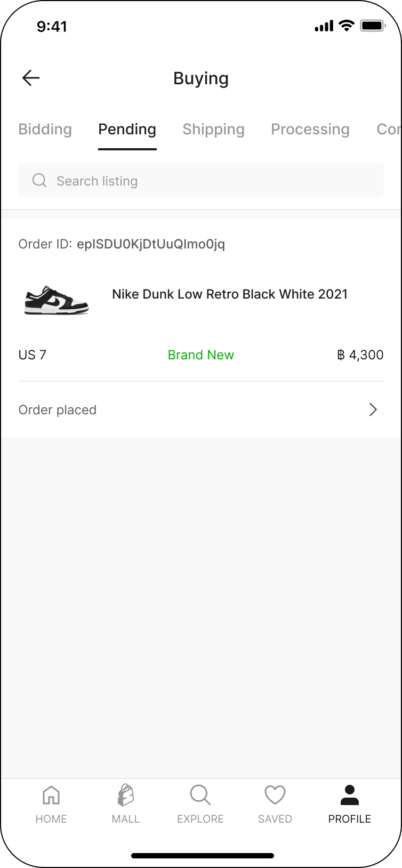This screenshot has width=402, height=868.
Task: Tap the Explore magnifier icon
Action: [200, 795]
